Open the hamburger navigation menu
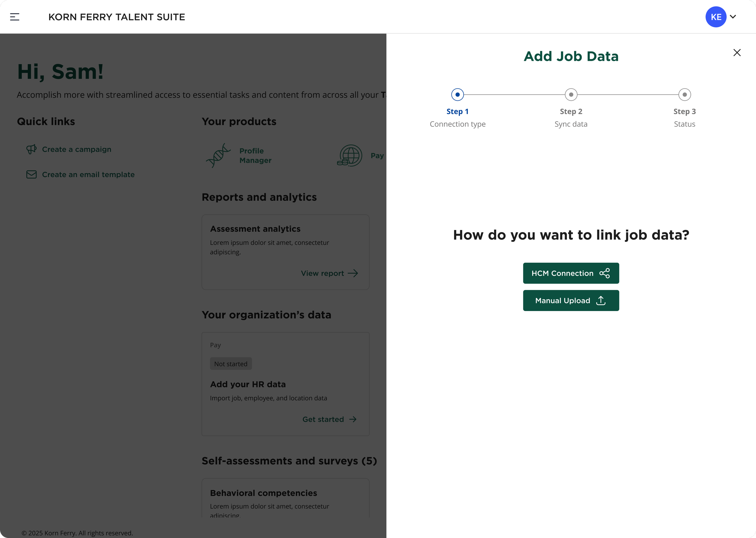This screenshot has width=756, height=538. 15,17
